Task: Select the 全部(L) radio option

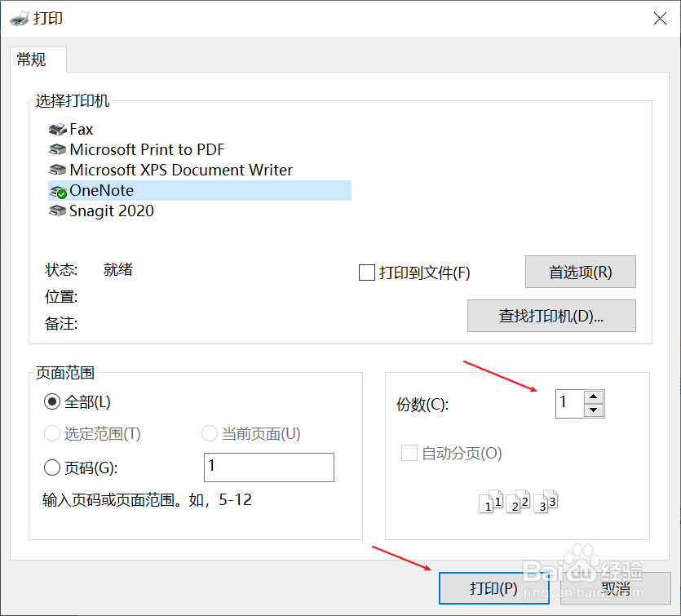Action: [52, 402]
